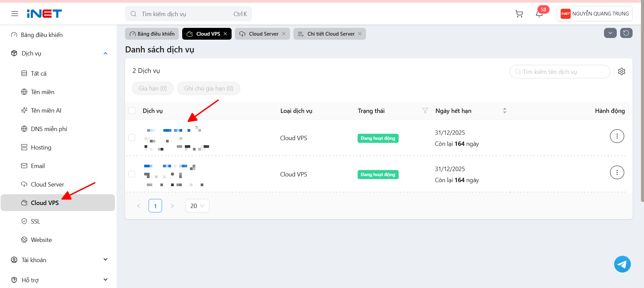Open Email in sidebar
644x288 pixels.
pos(58,166)
